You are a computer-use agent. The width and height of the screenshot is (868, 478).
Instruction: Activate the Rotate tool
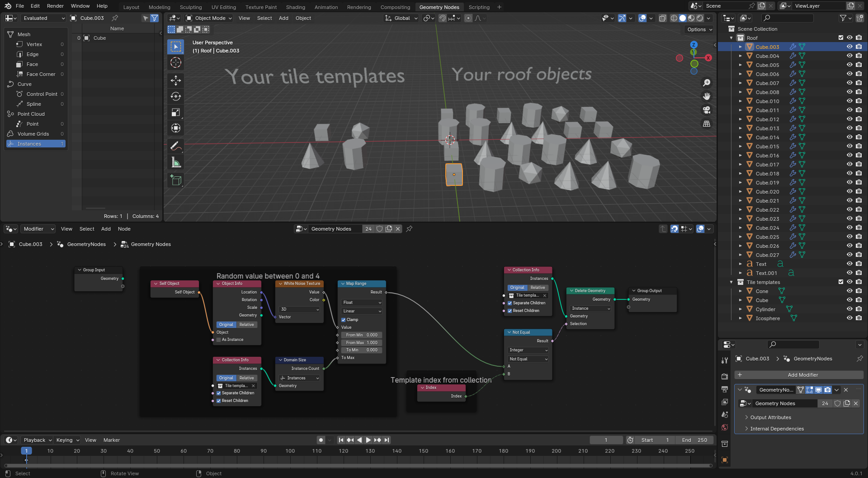pyautogui.click(x=176, y=96)
